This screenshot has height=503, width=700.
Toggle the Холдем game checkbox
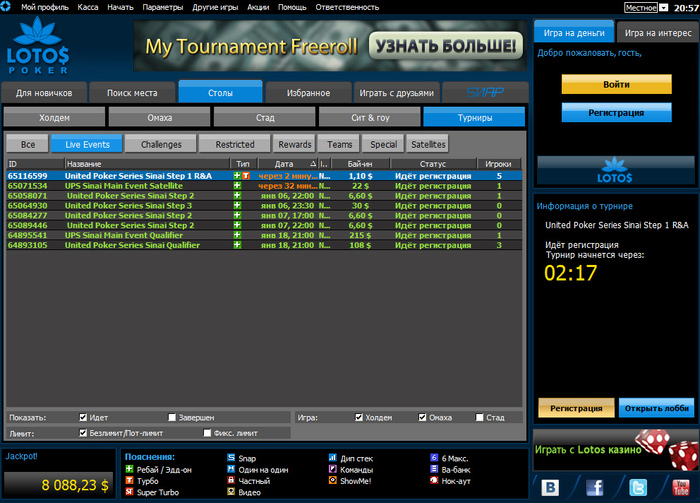coord(359,417)
